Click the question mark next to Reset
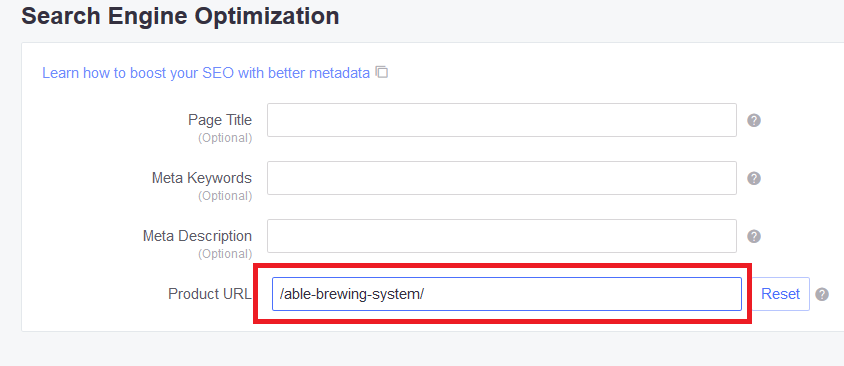The width and height of the screenshot is (844, 366). 822,294
